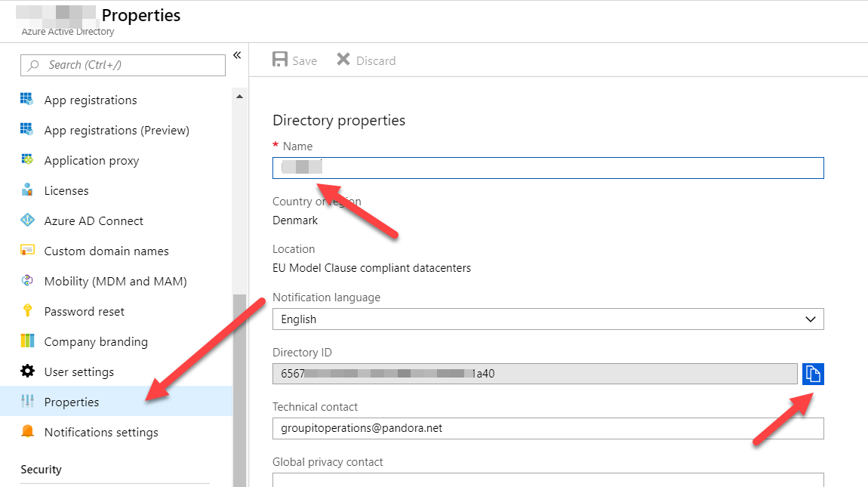This screenshot has width=868, height=487.
Task: Copy the Directory ID to clipboard
Action: pyautogui.click(x=813, y=374)
